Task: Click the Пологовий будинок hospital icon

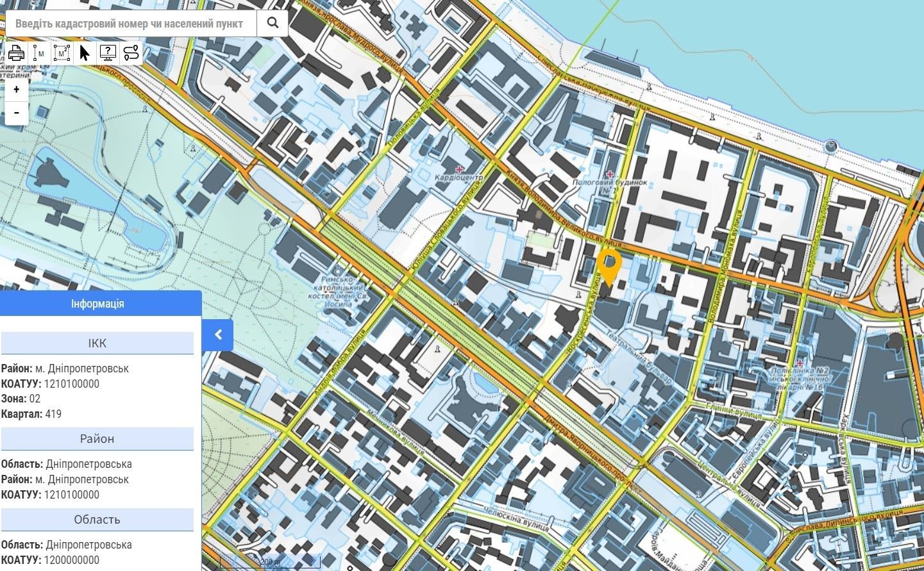Action: click(x=609, y=174)
